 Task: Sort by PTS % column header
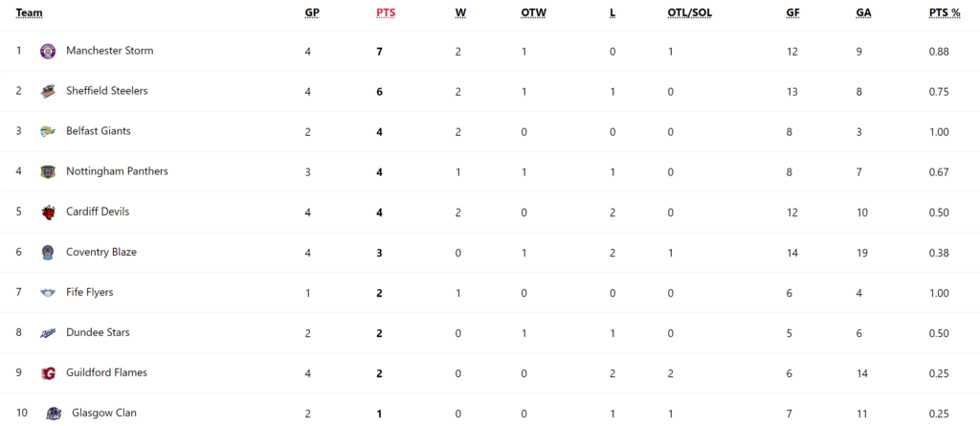click(x=945, y=12)
